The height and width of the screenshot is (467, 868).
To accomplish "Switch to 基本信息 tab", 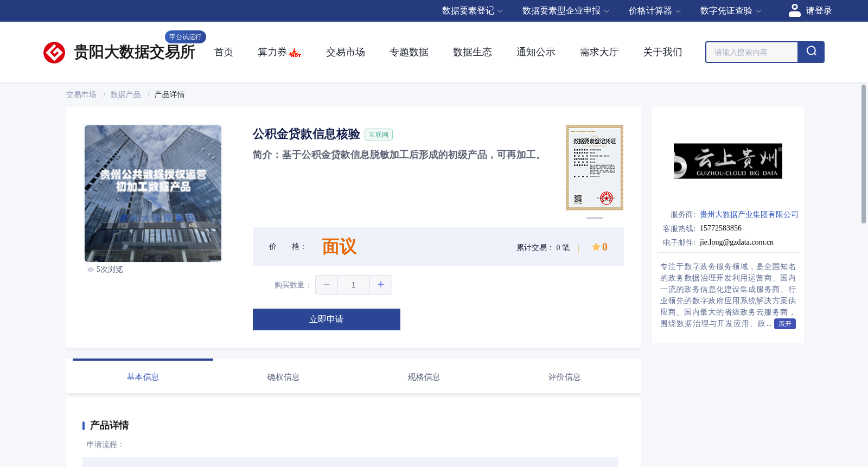I will point(143,377).
